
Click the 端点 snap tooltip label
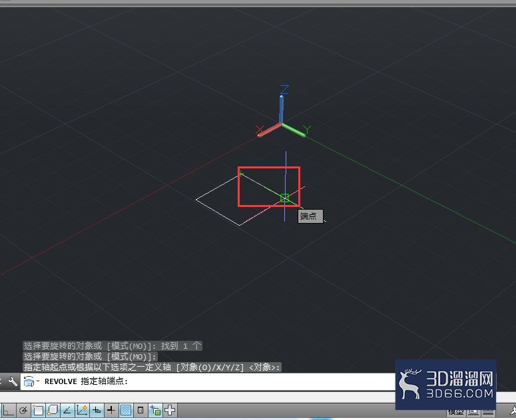point(310,216)
